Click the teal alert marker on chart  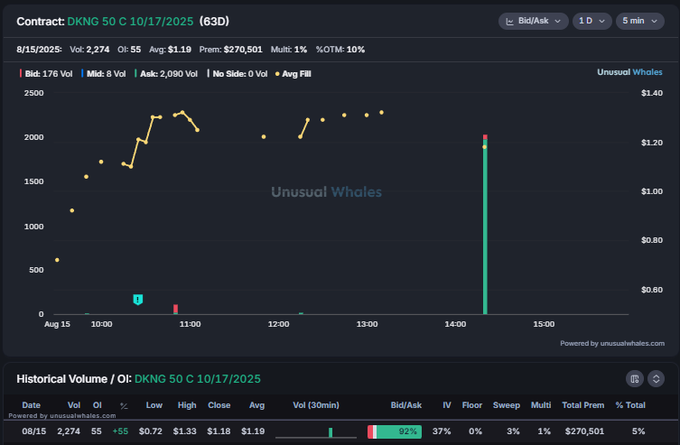[x=138, y=299]
